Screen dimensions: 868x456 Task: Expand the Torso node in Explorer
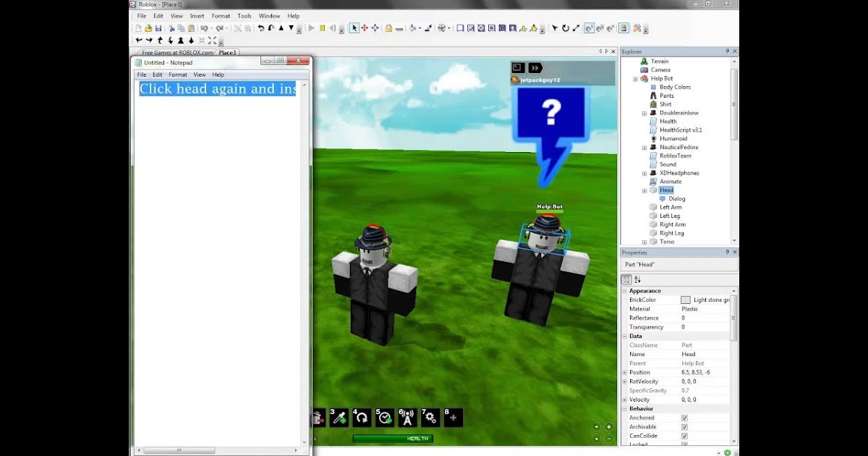coord(644,242)
